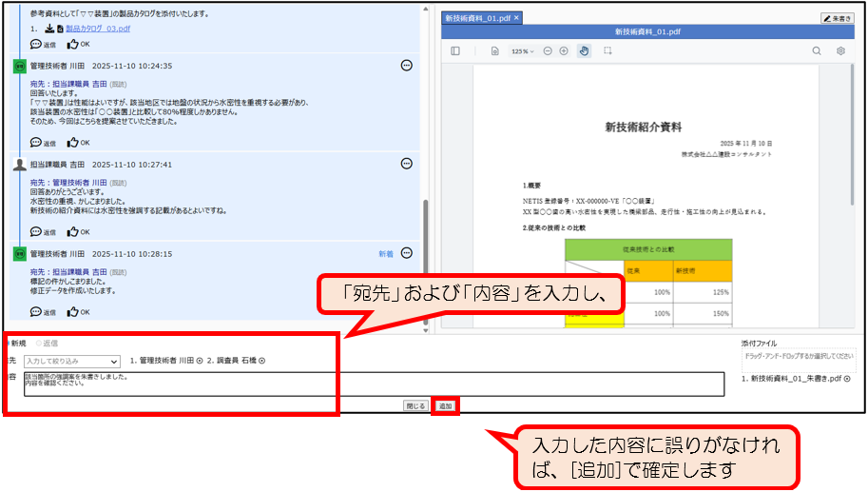This screenshot has width=868, height=492.
Task: Click the 追加 button to confirm
Action: [x=445, y=405]
